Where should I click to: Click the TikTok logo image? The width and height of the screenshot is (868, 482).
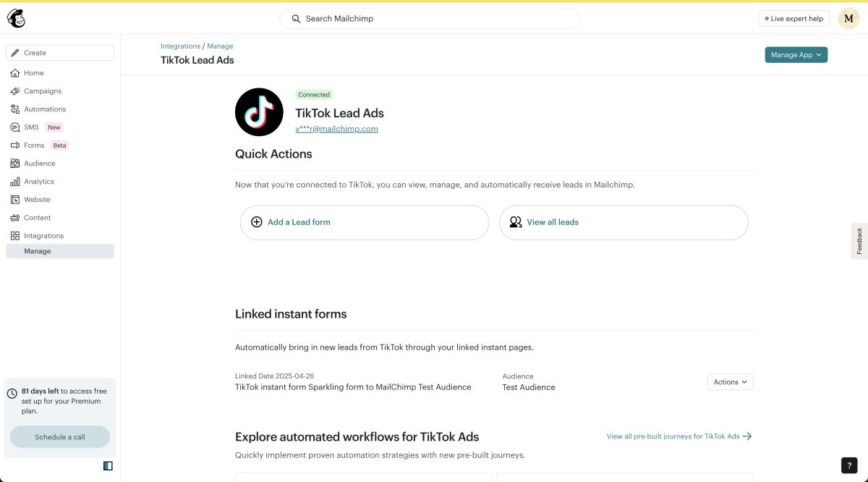point(259,112)
